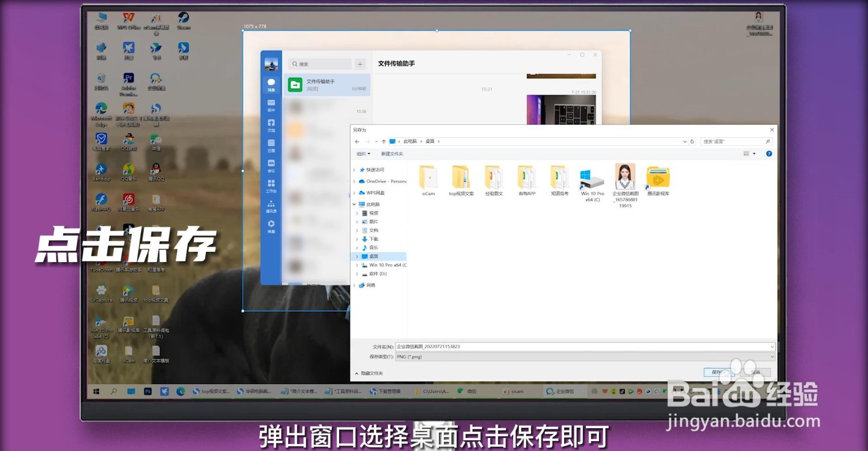This screenshot has height=451, width=868.
Task: Expand 网络 in the navigation tree
Action: [354, 285]
